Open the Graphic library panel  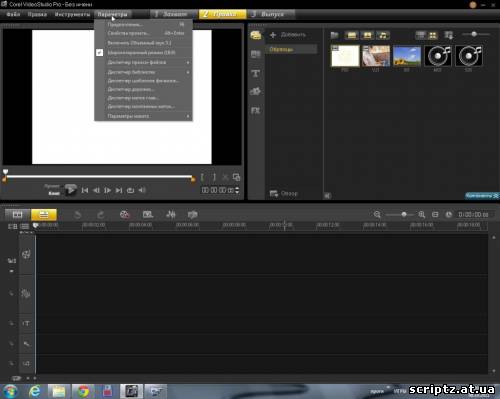pyautogui.click(x=256, y=91)
